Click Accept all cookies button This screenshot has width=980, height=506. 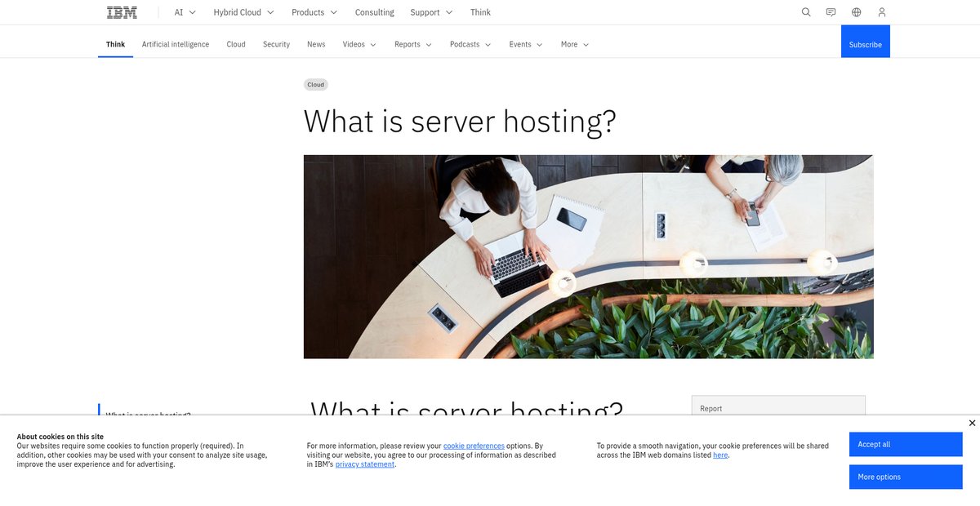click(906, 444)
